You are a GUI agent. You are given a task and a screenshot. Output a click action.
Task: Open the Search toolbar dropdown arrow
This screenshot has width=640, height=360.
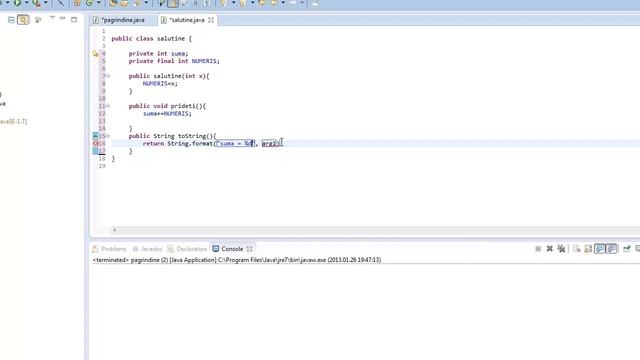pyautogui.click(x=146, y=3)
